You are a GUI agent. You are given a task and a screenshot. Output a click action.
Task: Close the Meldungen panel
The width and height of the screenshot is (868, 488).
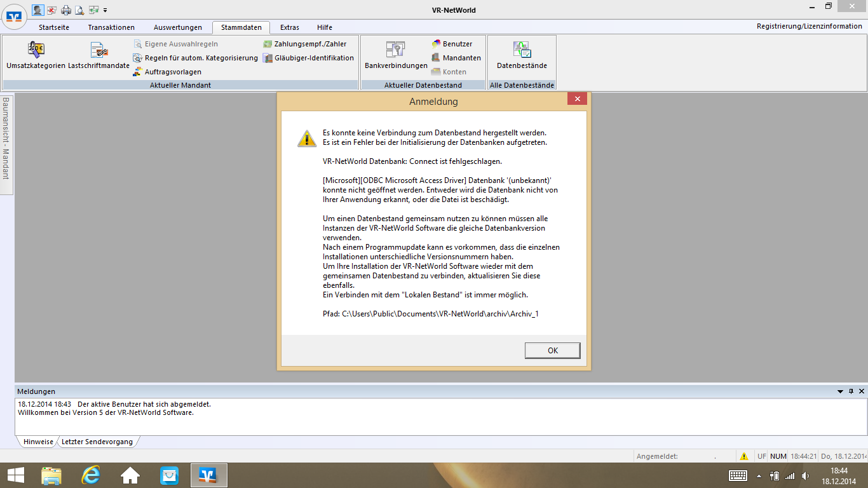tap(862, 391)
